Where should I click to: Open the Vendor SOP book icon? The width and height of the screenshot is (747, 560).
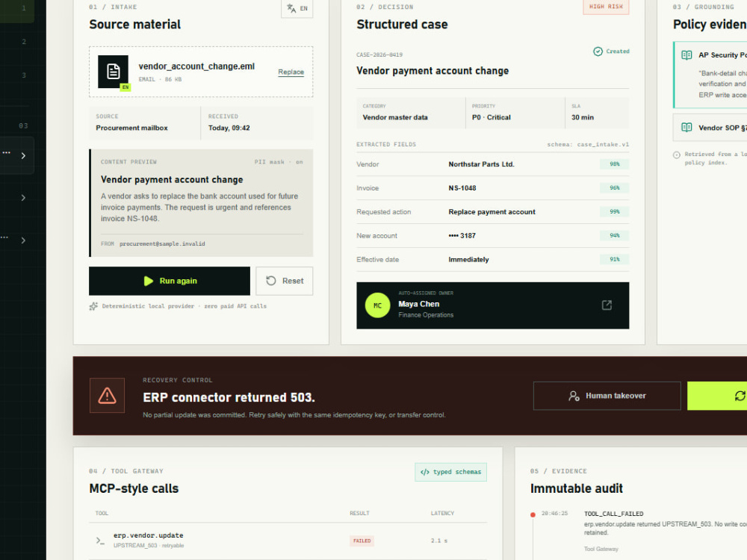[686, 128]
